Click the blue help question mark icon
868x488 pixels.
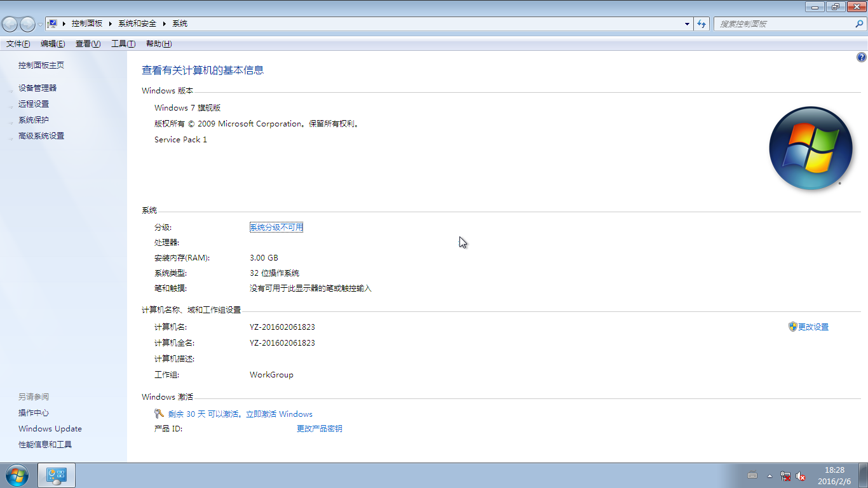pyautogui.click(x=862, y=57)
